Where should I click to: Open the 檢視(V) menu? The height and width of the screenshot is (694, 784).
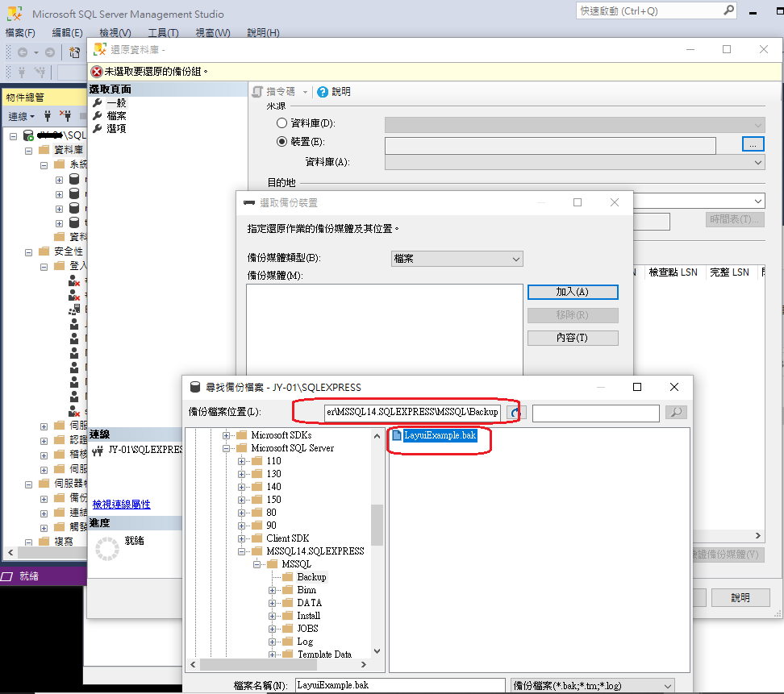click(x=115, y=33)
